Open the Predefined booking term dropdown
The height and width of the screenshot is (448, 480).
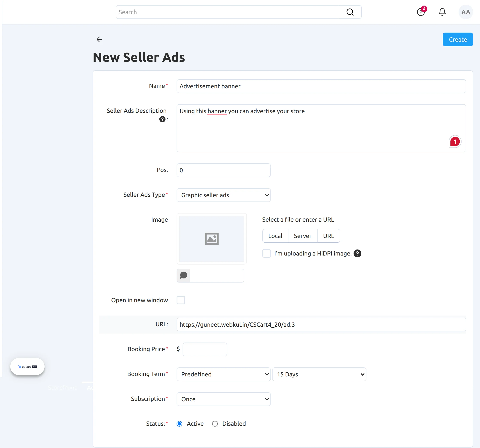point(223,374)
